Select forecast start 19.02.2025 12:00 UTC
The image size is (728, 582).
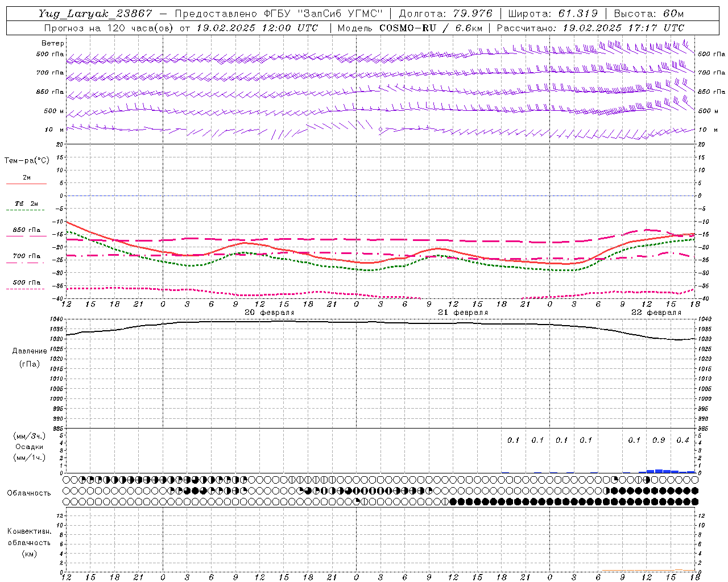point(257,28)
